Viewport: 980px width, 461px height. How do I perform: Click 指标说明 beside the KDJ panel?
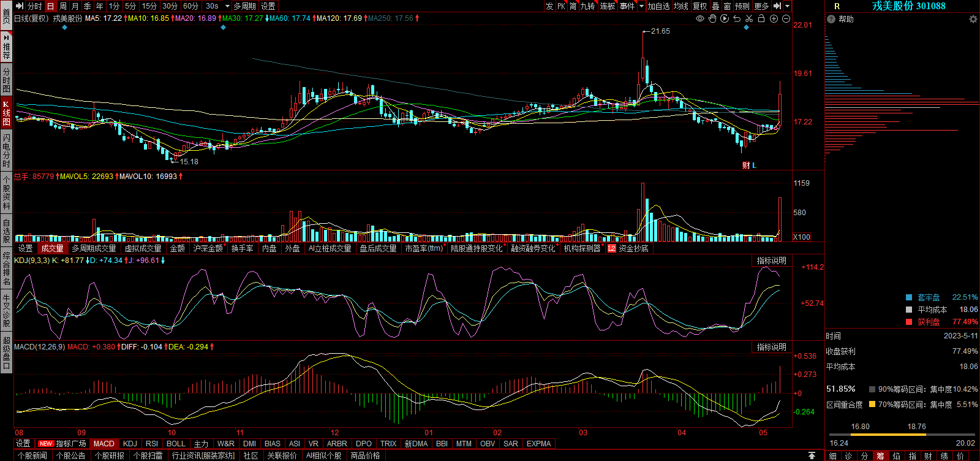(771, 261)
